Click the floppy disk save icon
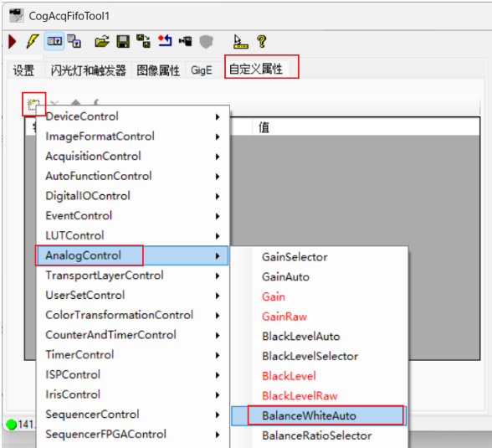The image size is (492, 448). pos(123,41)
